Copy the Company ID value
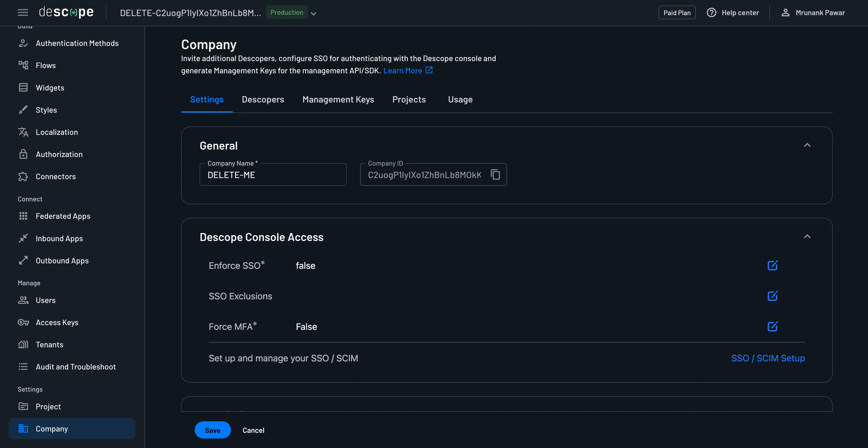Image resolution: width=868 pixels, height=448 pixels. click(x=495, y=174)
